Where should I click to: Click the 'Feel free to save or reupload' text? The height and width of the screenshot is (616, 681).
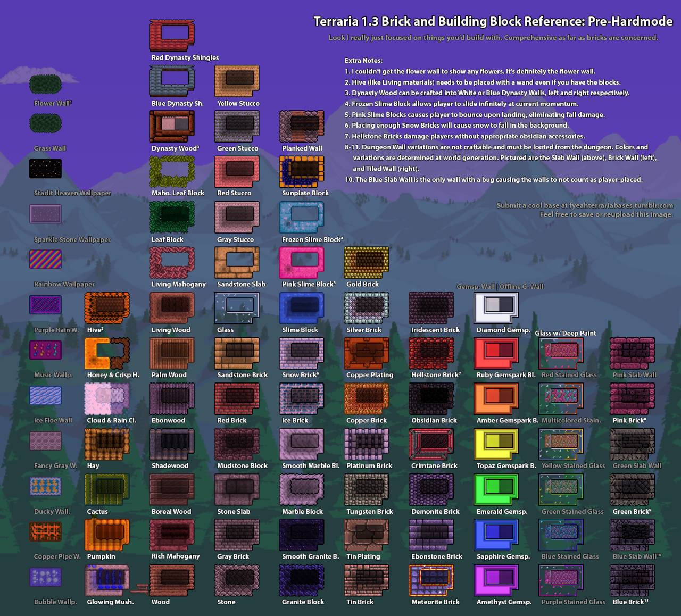click(x=607, y=214)
